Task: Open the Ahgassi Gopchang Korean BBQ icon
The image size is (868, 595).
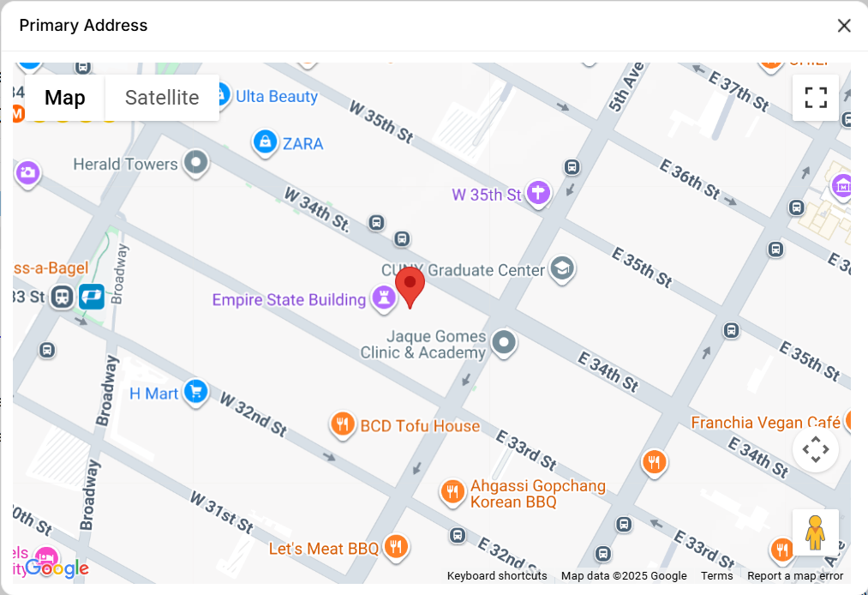Action: pos(452,492)
